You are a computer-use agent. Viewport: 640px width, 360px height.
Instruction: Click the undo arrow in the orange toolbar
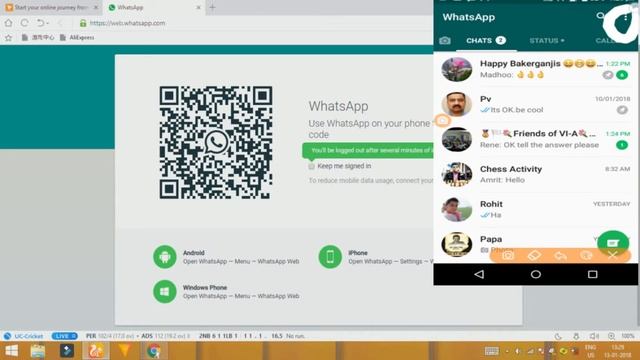[x=560, y=256]
